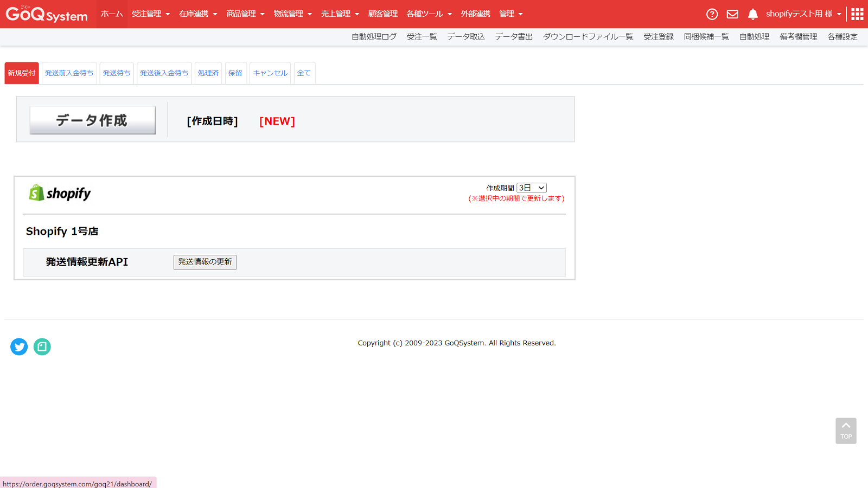868x488 pixels.
Task: Open the green manual book icon
Action: [x=42, y=346]
